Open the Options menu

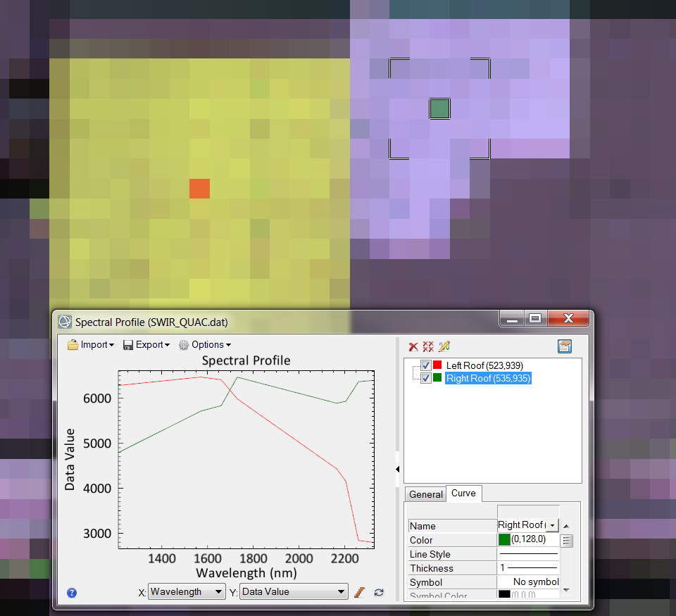point(205,345)
